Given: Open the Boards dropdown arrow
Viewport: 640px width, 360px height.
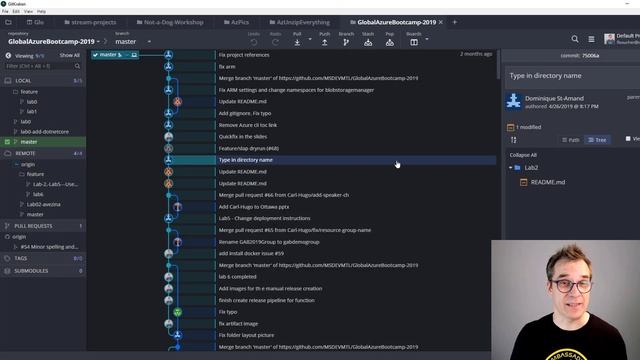Looking at the screenshot, I should (x=427, y=39).
